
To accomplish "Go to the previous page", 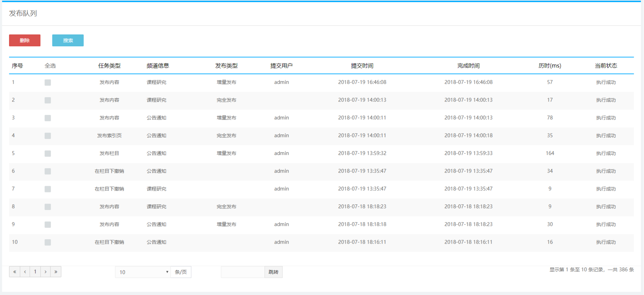I will click(25, 272).
